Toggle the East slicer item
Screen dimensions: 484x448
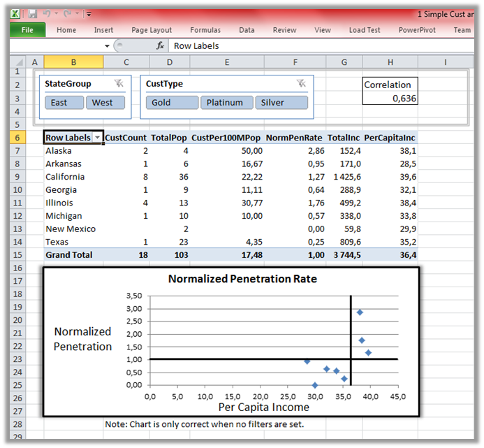tap(64, 103)
